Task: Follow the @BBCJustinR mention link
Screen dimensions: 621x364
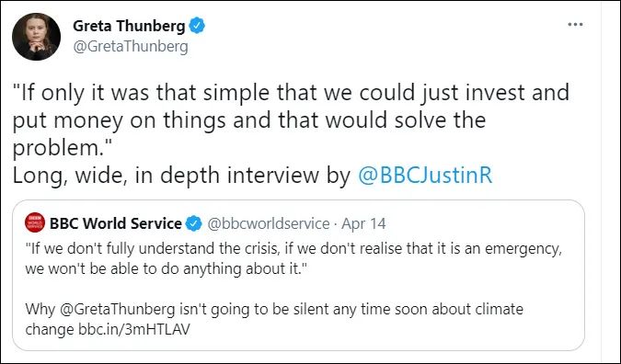Action: (425, 176)
